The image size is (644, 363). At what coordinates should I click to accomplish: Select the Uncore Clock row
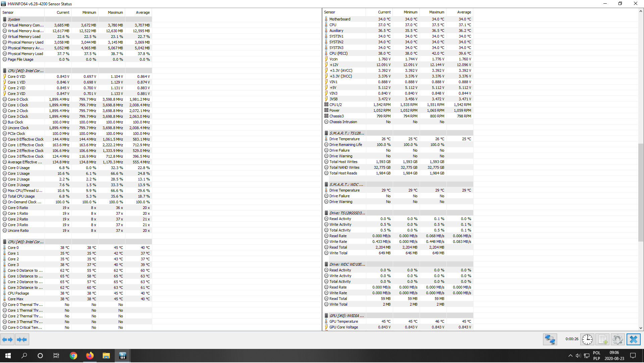click(76, 128)
